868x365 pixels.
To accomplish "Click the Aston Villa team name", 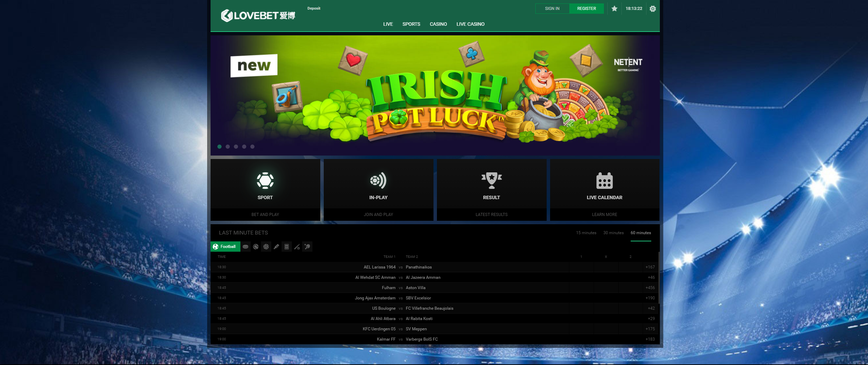I will click(x=415, y=288).
